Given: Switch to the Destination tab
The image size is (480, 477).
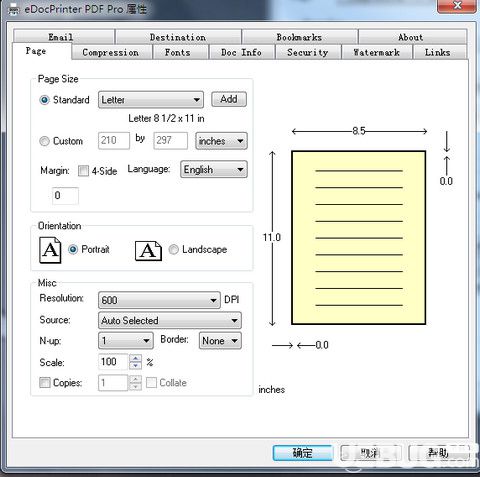Looking at the screenshot, I should [178, 37].
